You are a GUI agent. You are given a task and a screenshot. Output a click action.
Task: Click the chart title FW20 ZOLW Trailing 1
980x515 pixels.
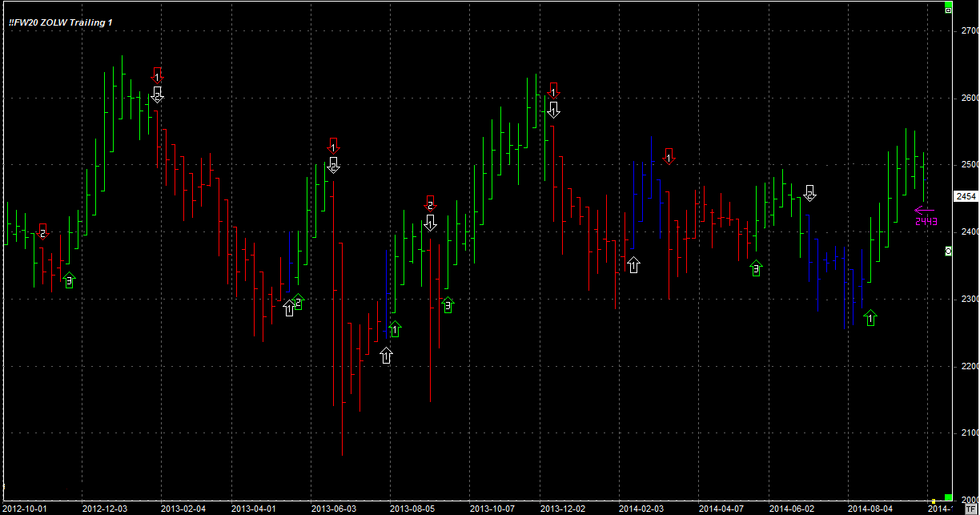pyautogui.click(x=60, y=22)
